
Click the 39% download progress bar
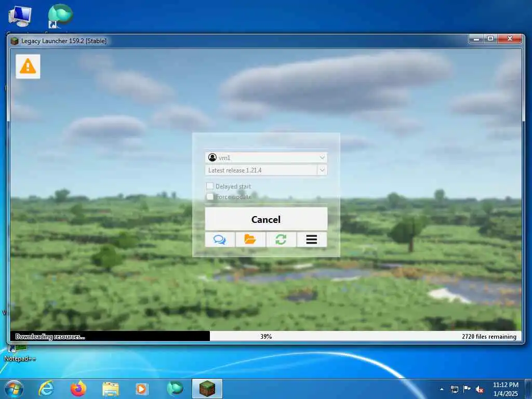pos(266,336)
